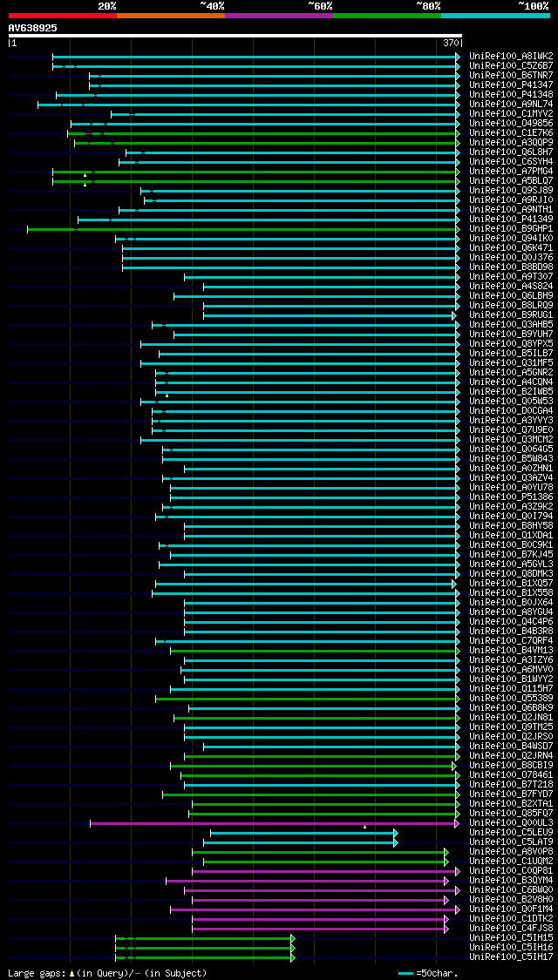This screenshot has width=558, height=980.
Task: Click the white query sequence bar
Action: pos(235,37)
